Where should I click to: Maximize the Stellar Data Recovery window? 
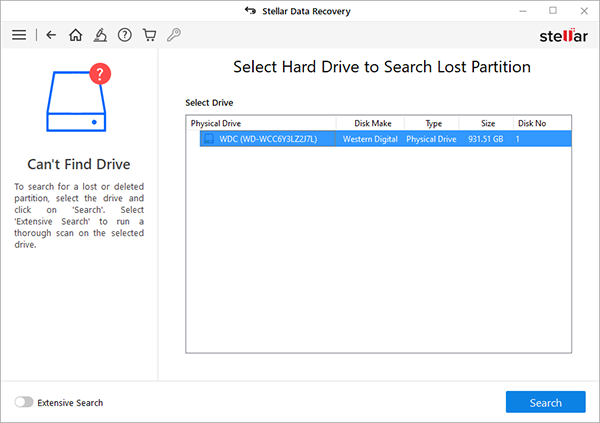553,11
